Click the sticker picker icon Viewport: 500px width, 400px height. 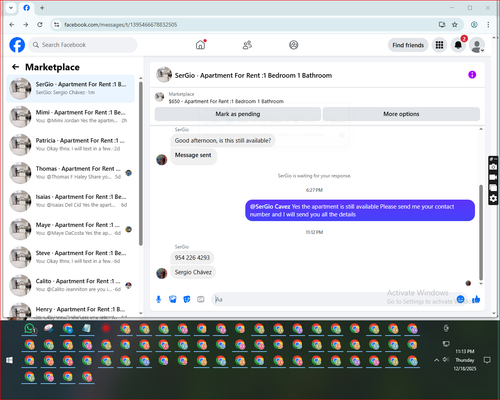(187, 299)
